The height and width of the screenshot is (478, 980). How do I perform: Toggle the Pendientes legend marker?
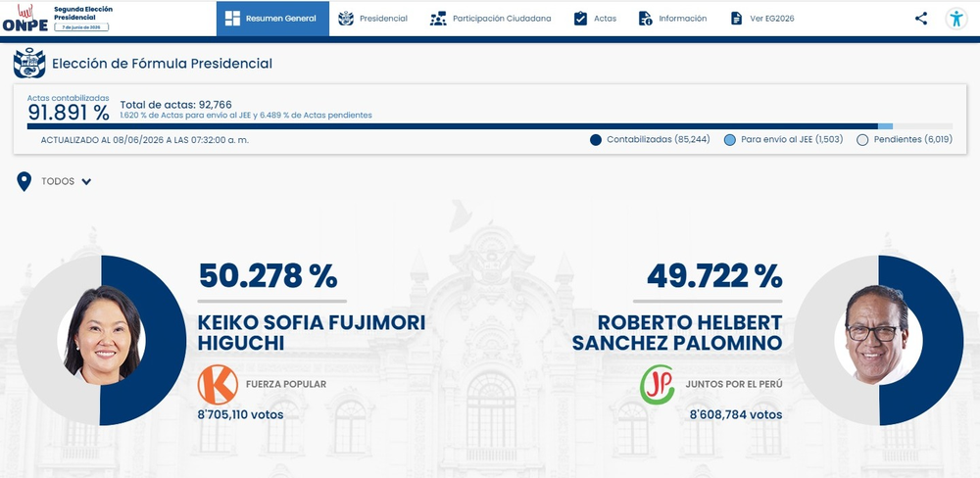pyautogui.click(x=862, y=140)
